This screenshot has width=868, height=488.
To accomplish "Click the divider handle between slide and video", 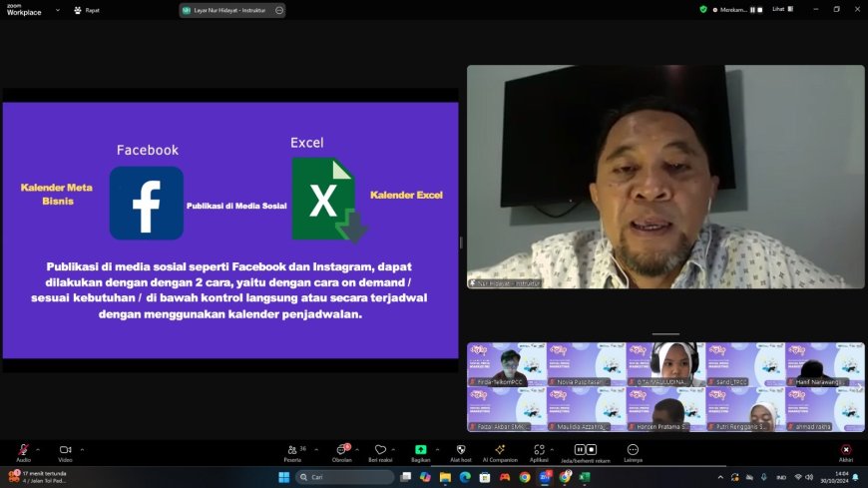I will [x=461, y=243].
